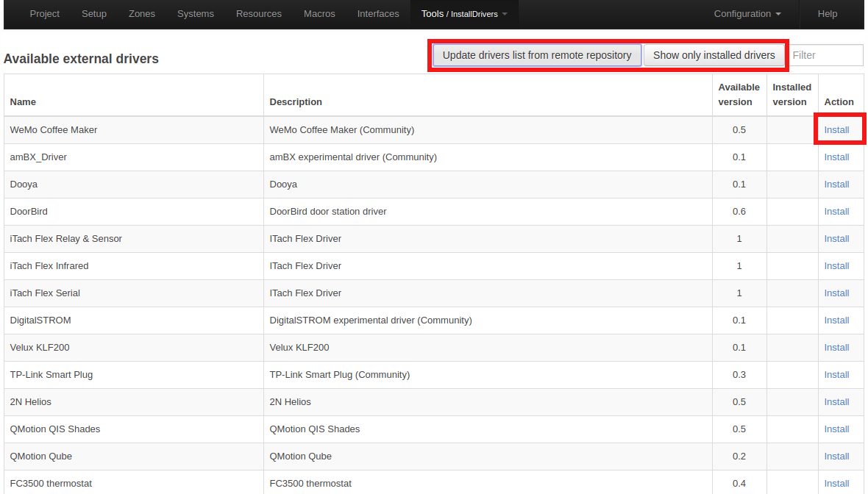
Task: Show only installed drivers
Action: tap(714, 55)
